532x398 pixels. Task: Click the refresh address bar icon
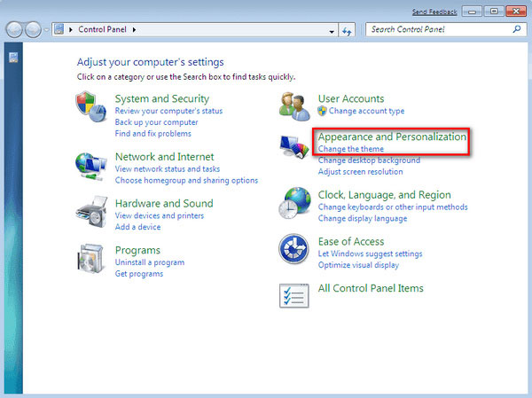(x=347, y=31)
